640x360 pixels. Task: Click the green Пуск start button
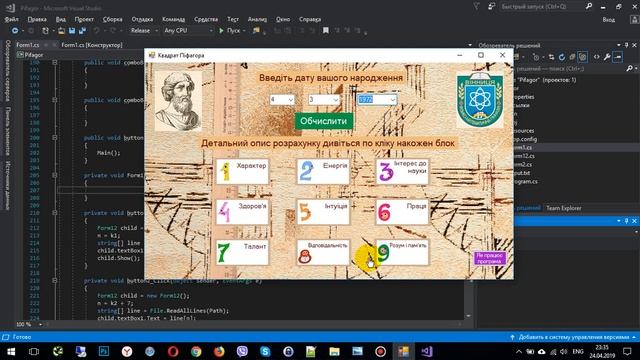[230, 31]
